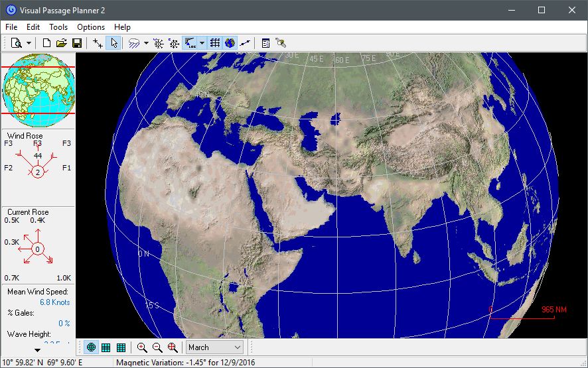Viewport: 588px width, 368px height.
Task: Save using the floppy disk icon
Action: click(77, 43)
